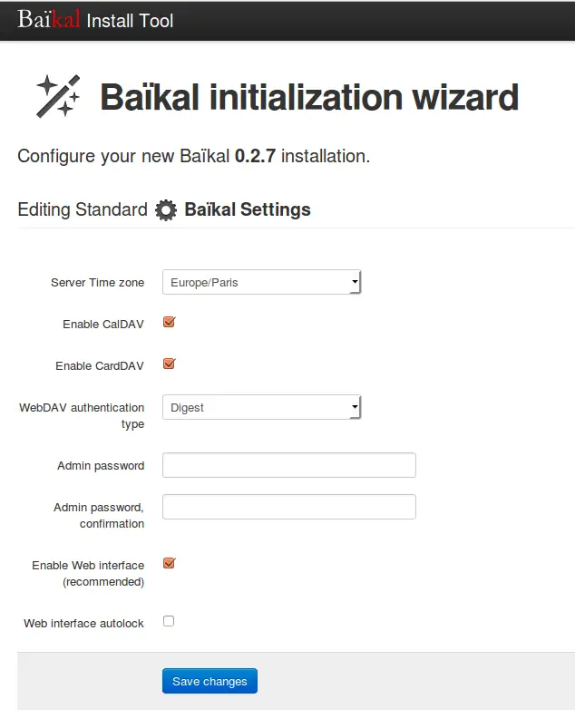Image resolution: width=575 pixels, height=728 pixels.
Task: Tick the Web interface autolock checkbox
Action: click(169, 621)
